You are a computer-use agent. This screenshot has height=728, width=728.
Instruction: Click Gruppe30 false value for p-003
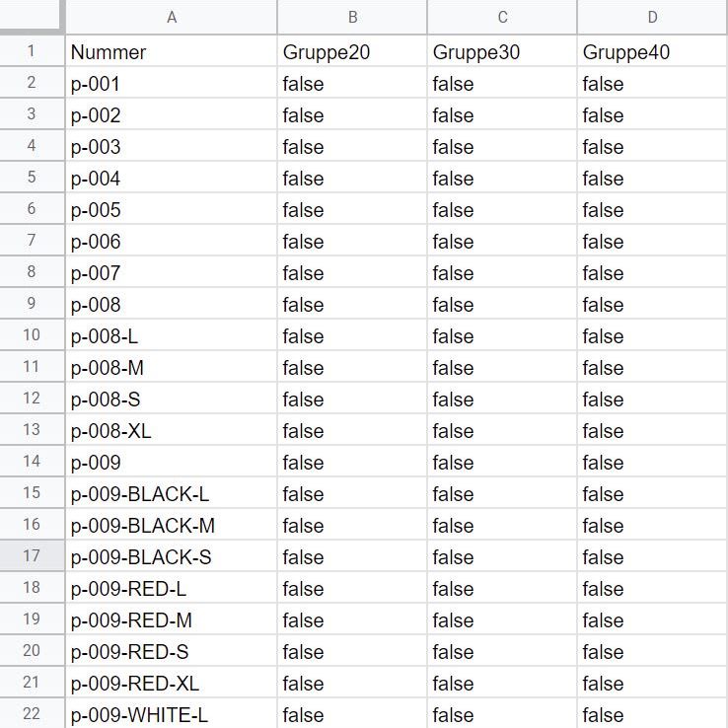click(502, 146)
